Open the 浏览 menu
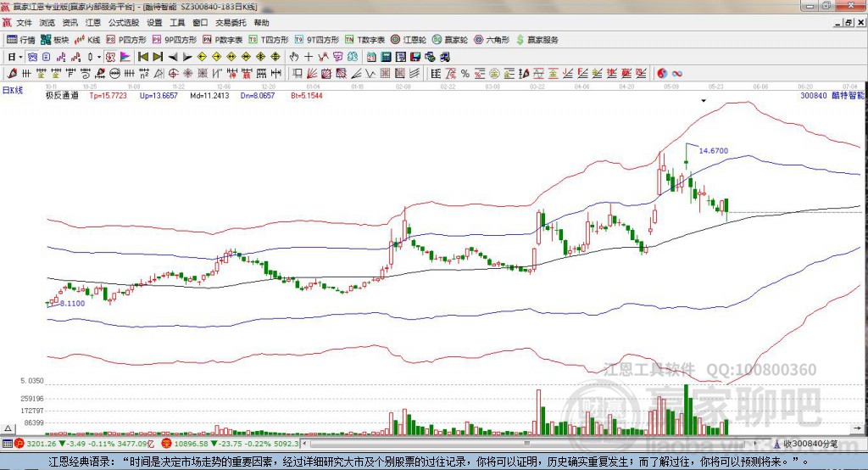Screen dimensions: 868x470 (x=47, y=23)
